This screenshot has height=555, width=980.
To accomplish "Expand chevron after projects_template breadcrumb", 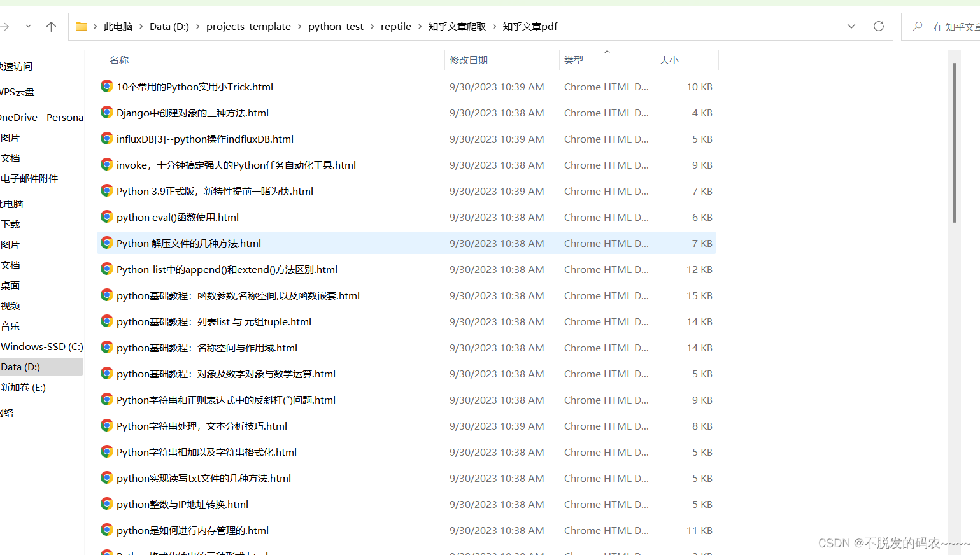I will pyautogui.click(x=299, y=26).
